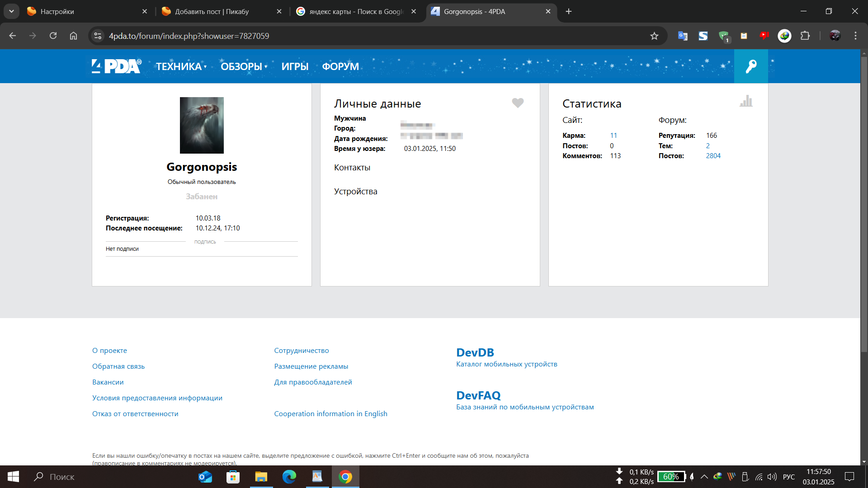Open the Обратная связь footer link

click(118, 366)
